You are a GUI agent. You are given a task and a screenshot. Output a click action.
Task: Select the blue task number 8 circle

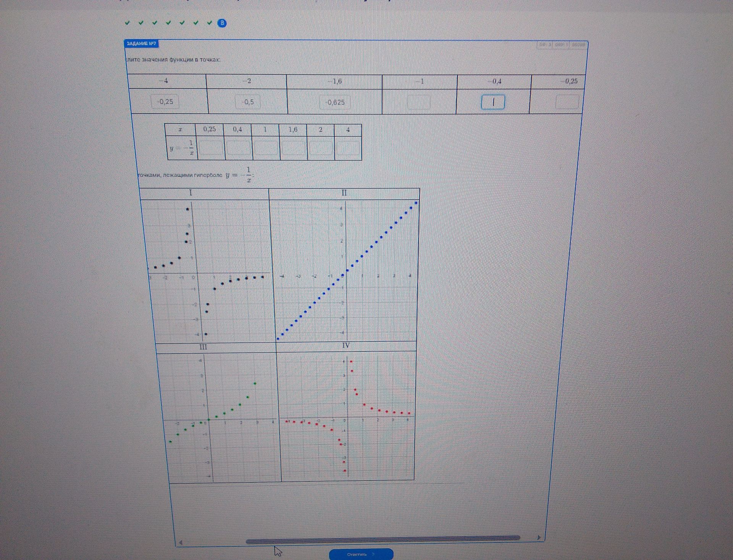[x=222, y=23]
